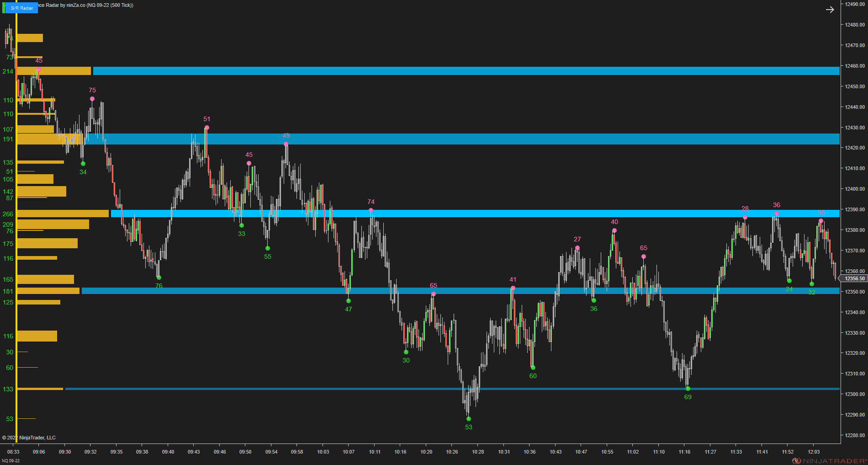This screenshot has width=868, height=465.
Task: Select the pink pivot dot labeled 74
Action: click(371, 210)
